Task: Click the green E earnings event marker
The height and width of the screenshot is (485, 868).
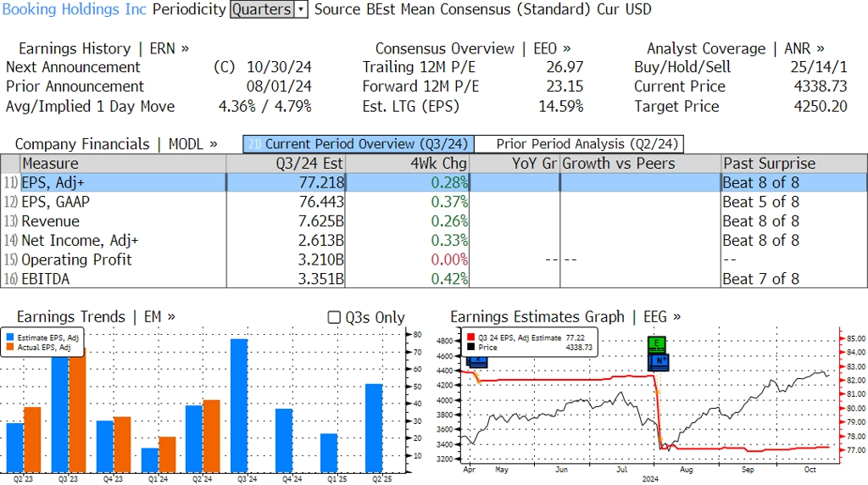Action: 657,343
